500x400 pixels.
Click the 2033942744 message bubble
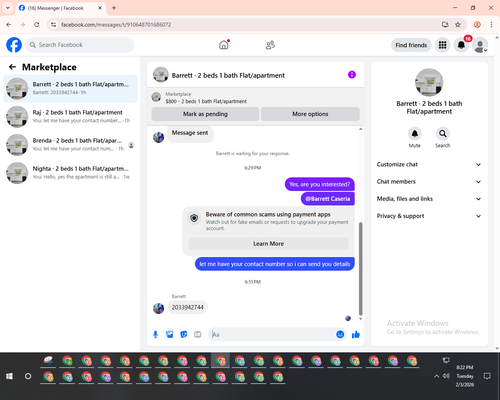click(188, 307)
